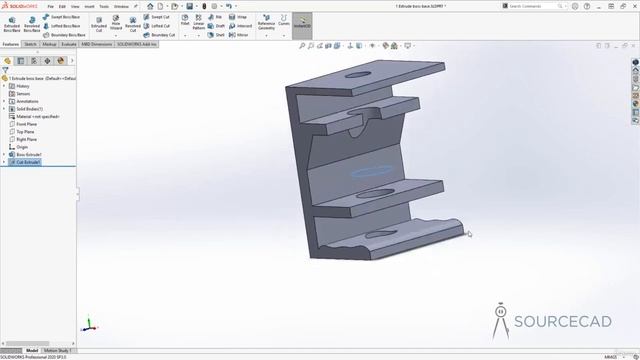The height and width of the screenshot is (360, 640).
Task: Select the Extruded Cut tool
Action: coord(99,24)
